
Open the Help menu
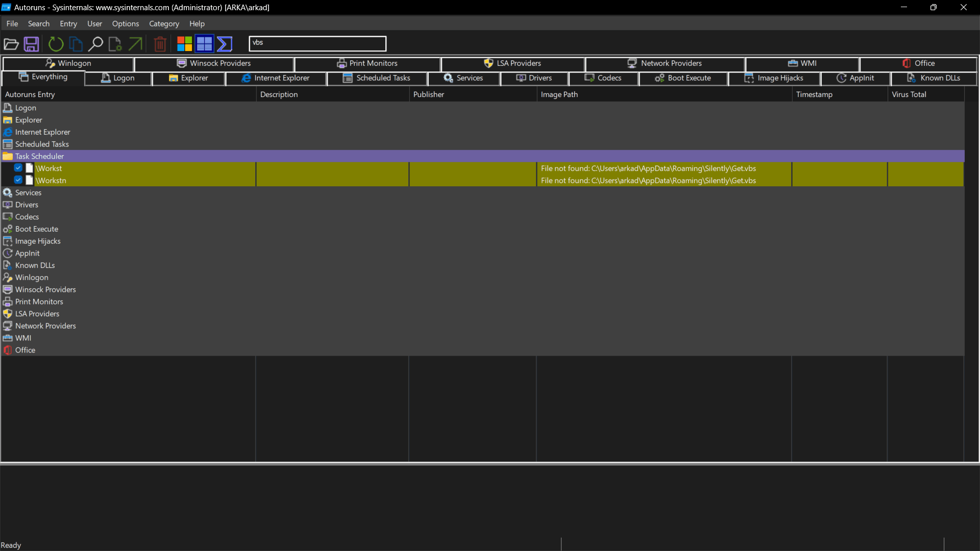click(x=197, y=23)
